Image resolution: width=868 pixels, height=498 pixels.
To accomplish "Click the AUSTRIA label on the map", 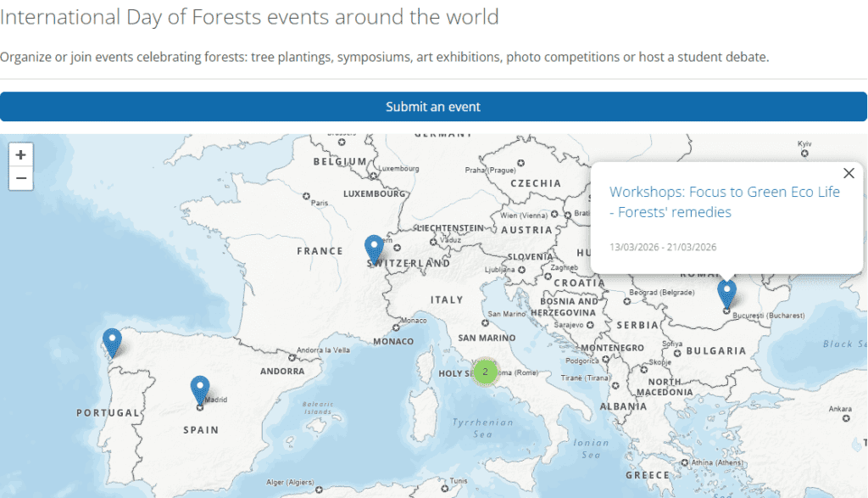I will (527, 230).
